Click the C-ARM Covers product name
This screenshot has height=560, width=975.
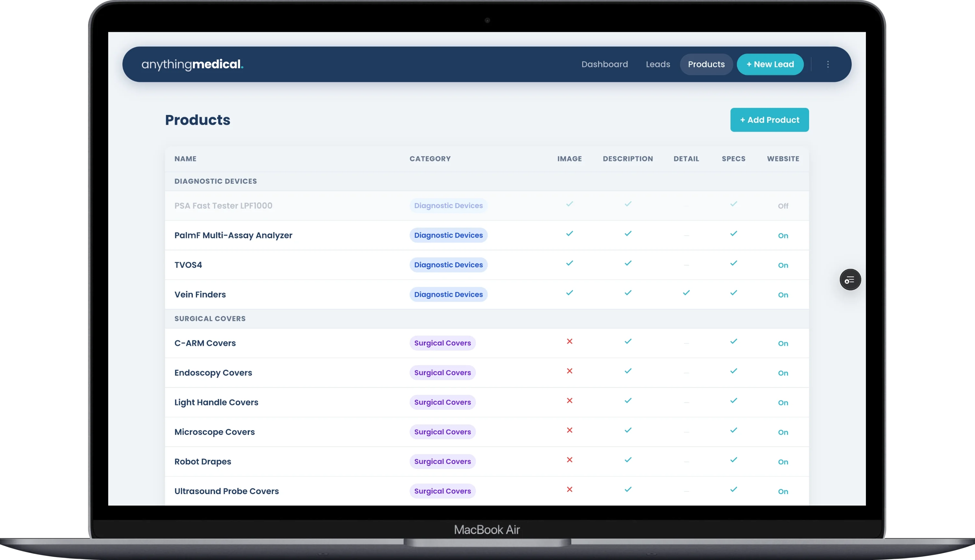tap(205, 343)
